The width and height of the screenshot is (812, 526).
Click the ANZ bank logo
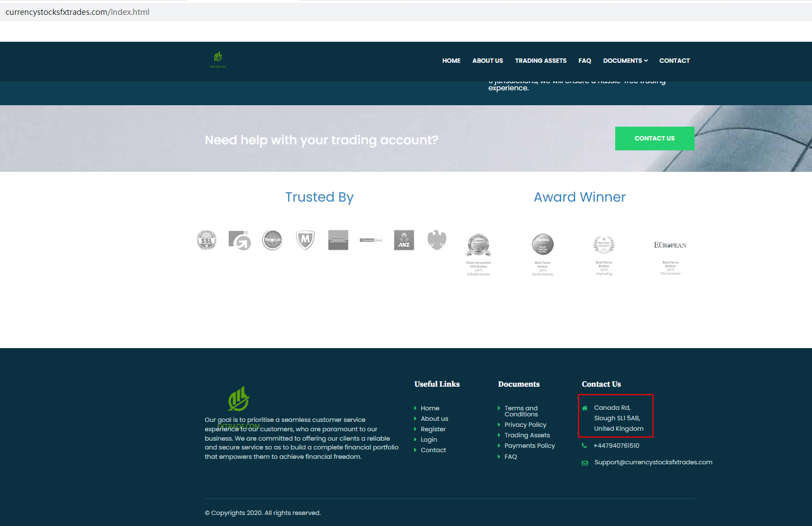404,240
